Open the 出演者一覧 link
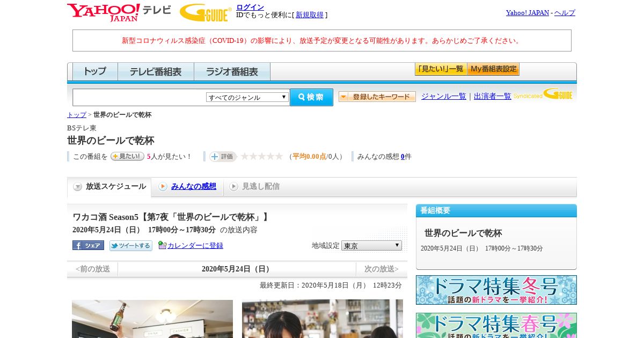 click(493, 96)
